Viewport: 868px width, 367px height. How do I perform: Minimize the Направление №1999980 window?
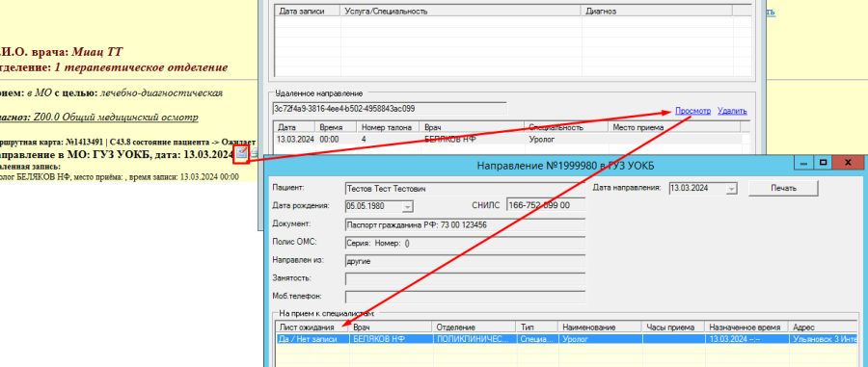click(803, 163)
